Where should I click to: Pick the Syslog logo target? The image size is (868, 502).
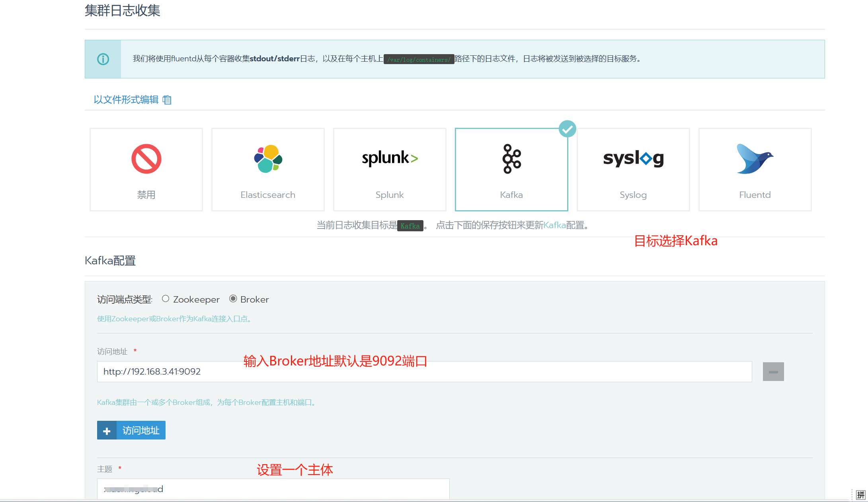(x=633, y=158)
